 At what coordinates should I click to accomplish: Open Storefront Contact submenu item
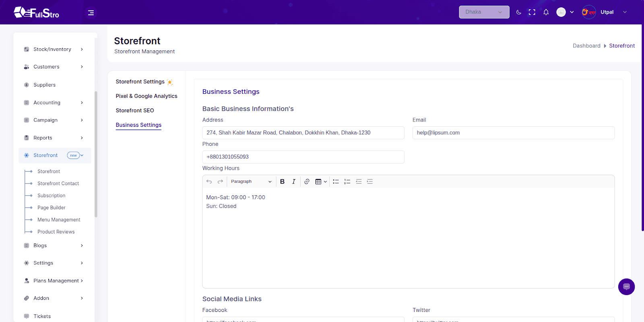click(x=58, y=184)
